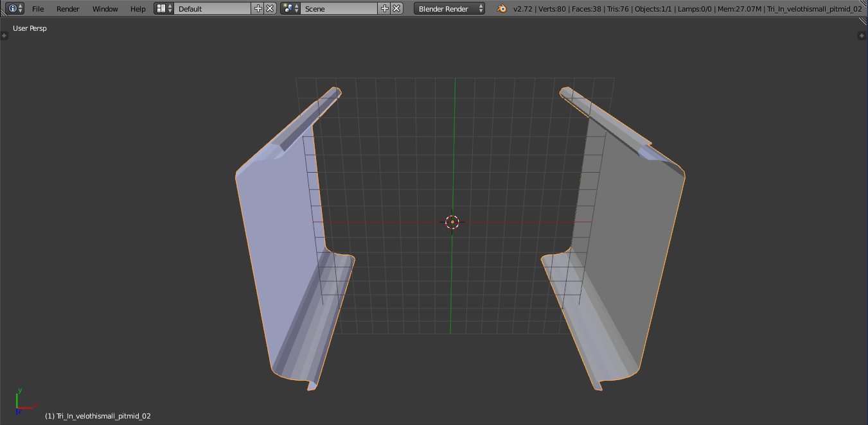Expand the properties region with right plus

coord(862,35)
